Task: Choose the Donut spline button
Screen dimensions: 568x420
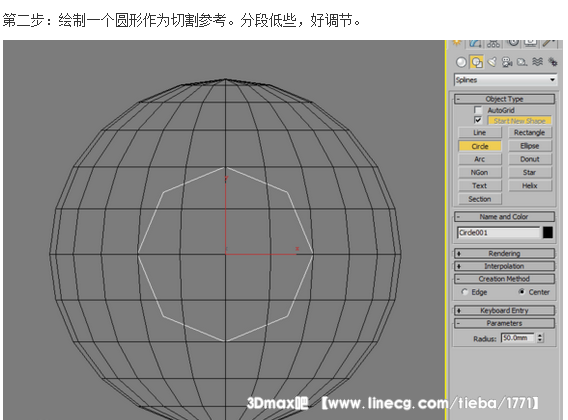Action: [x=530, y=159]
